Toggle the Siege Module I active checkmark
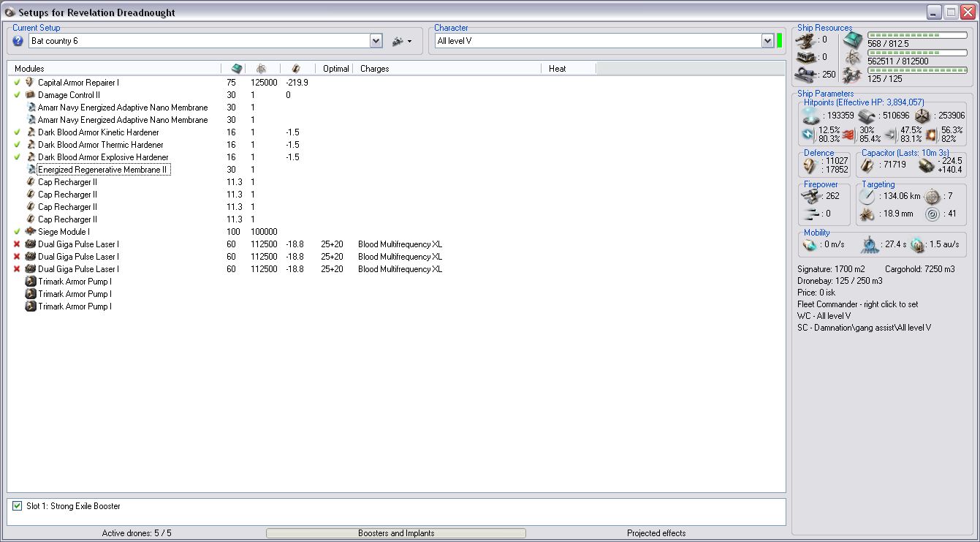 coord(17,232)
